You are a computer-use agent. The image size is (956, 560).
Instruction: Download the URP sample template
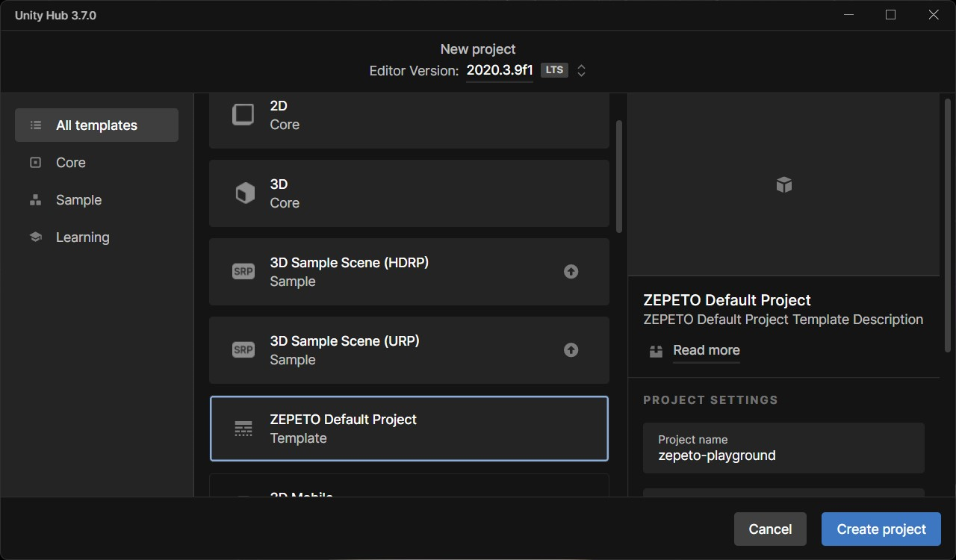[571, 350]
